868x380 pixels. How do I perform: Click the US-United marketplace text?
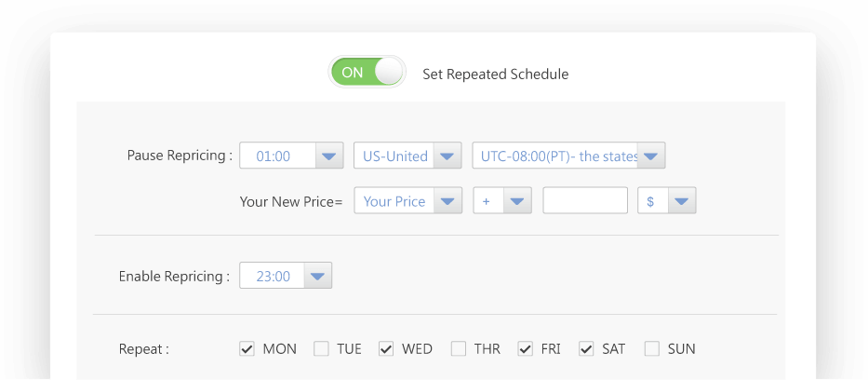click(395, 156)
